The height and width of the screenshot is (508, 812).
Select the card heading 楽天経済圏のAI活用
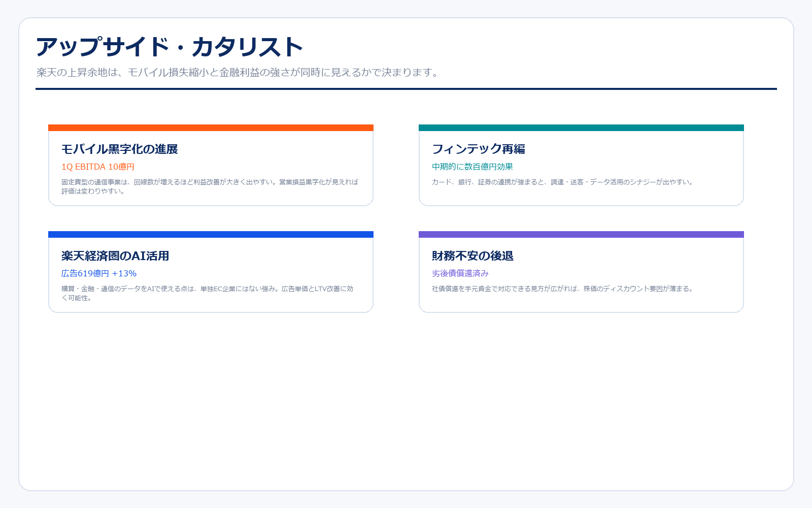[115, 256]
